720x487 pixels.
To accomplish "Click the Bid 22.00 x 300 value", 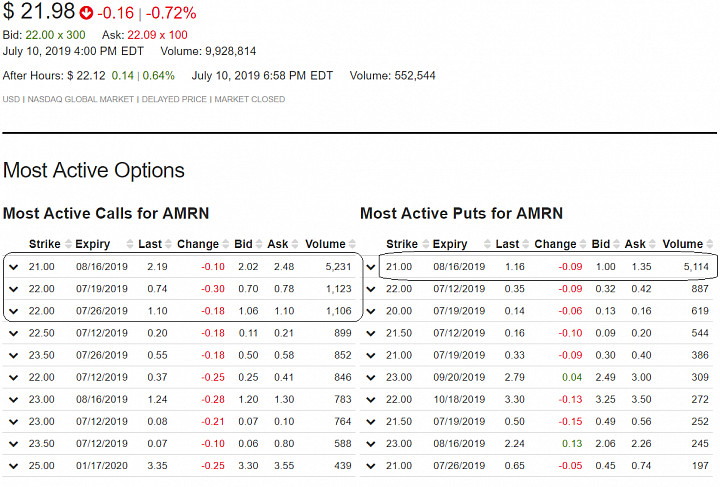I will click(x=55, y=35).
